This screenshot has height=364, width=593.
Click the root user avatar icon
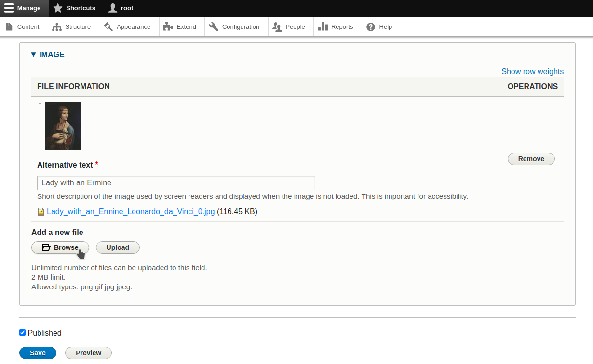113,8
